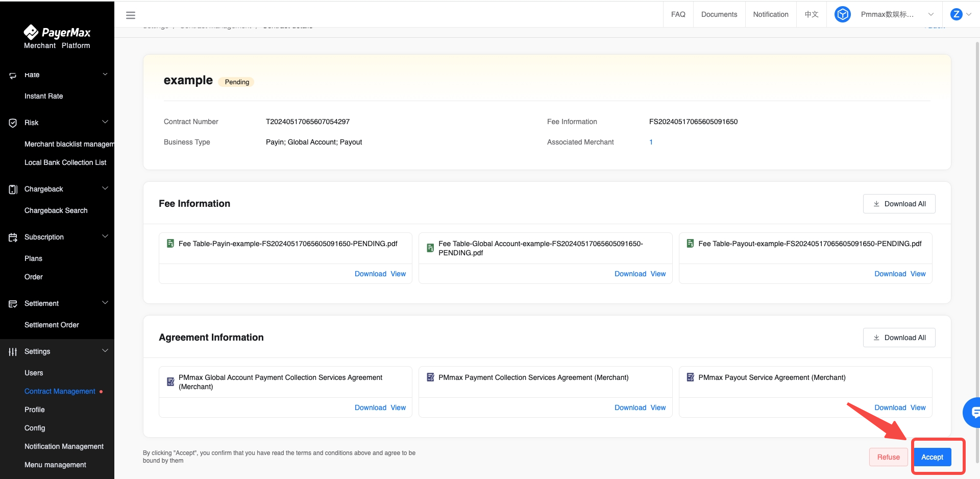Open Local Bank Collection List
The height and width of the screenshot is (479, 980).
coord(65,162)
